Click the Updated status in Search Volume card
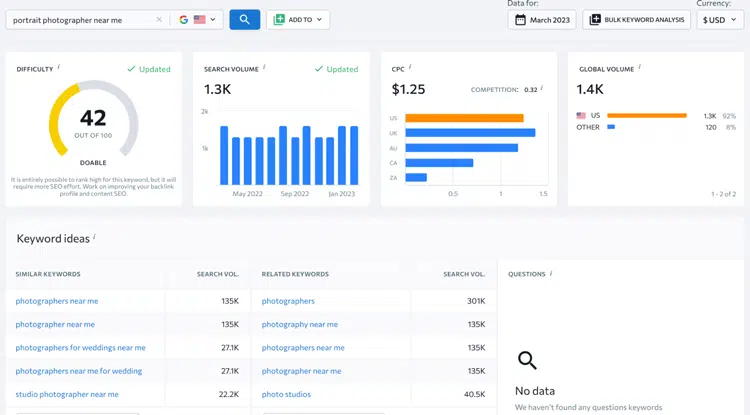Screen dimensions: 750x415 336,69
